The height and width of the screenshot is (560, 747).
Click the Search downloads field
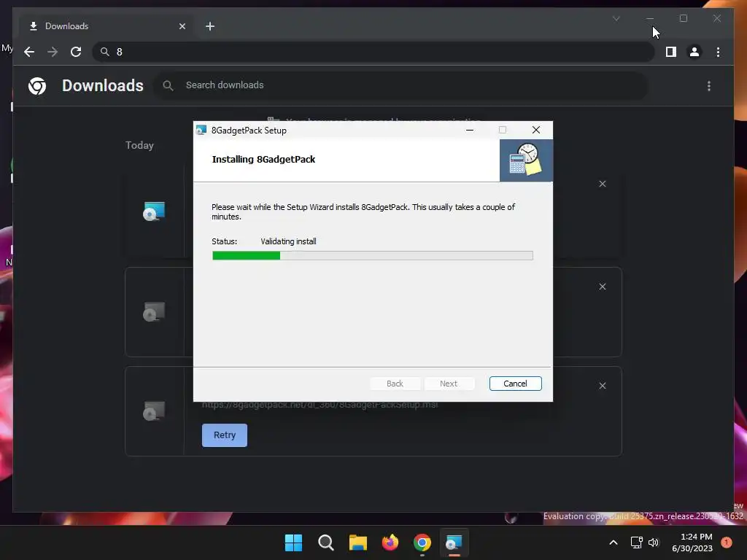pyautogui.click(x=400, y=85)
